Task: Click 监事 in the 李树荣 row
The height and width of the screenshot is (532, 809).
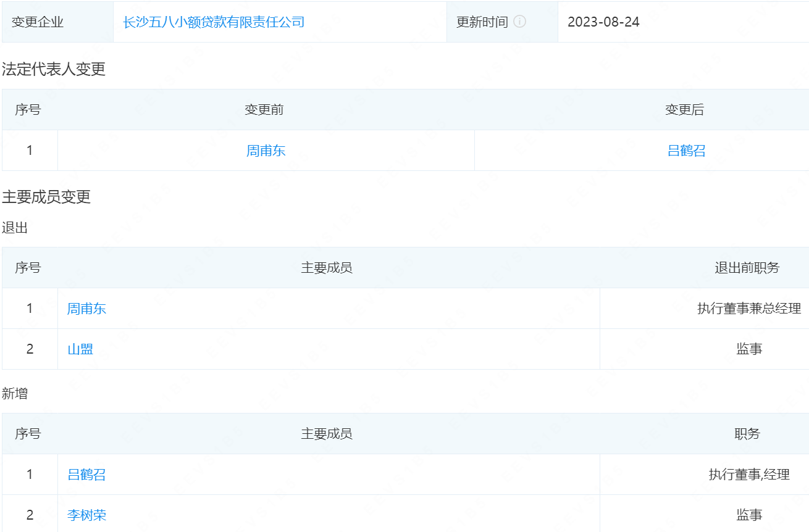Action: [749, 515]
